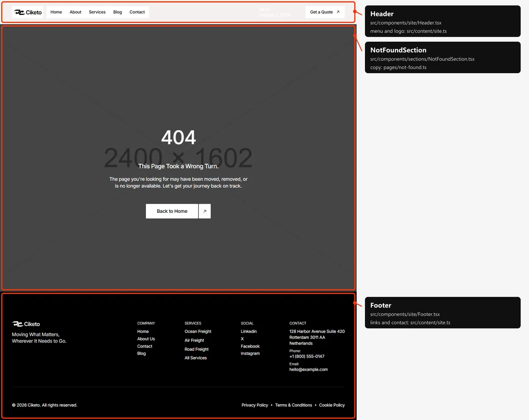
Task: Go to Blog from the header navigation
Action: (117, 12)
